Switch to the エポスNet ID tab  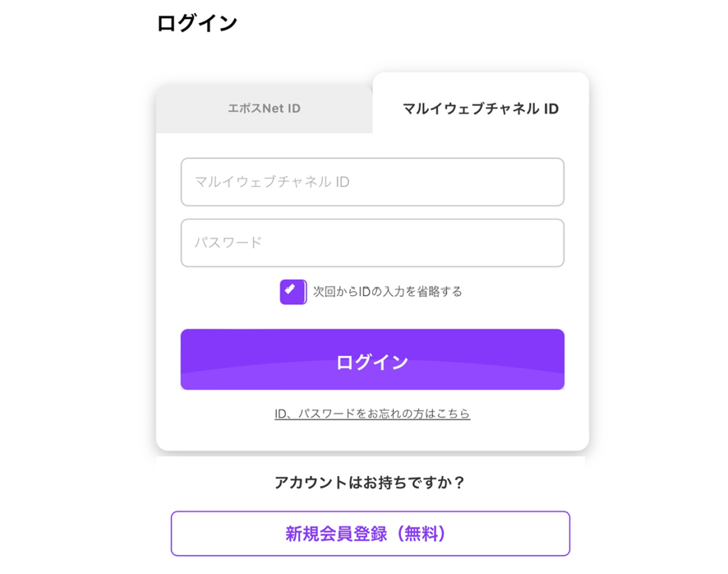tap(264, 109)
